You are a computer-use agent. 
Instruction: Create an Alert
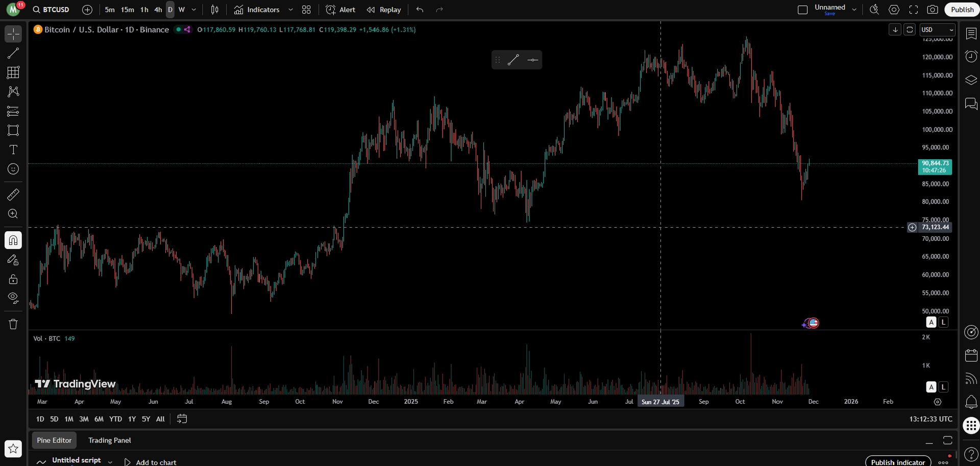click(340, 10)
